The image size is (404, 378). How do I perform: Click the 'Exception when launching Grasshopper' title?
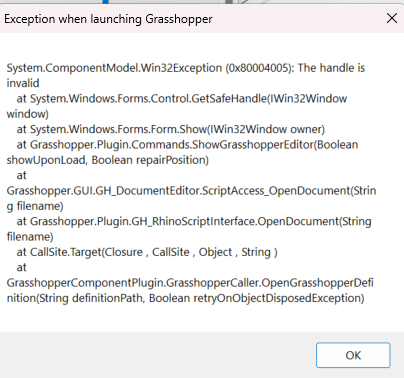108,19
